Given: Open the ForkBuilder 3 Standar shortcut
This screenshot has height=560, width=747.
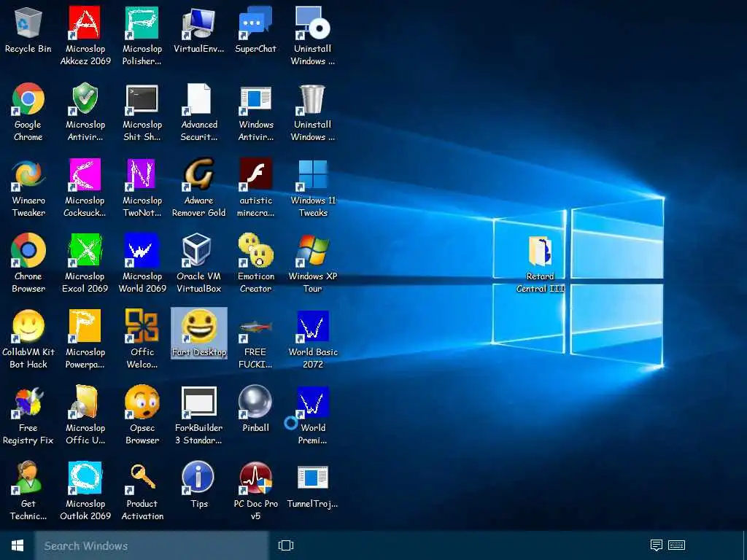Looking at the screenshot, I should [198, 415].
